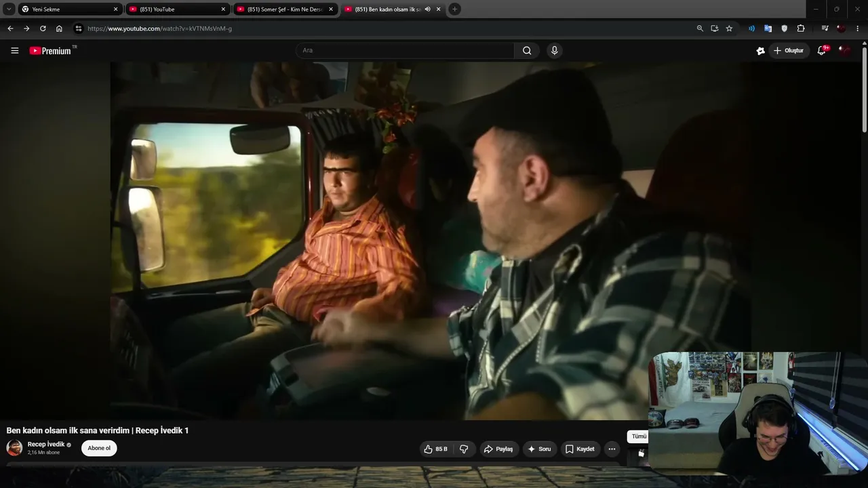Open the browser media controls
Viewport: 868px width, 488px height.
point(825,28)
